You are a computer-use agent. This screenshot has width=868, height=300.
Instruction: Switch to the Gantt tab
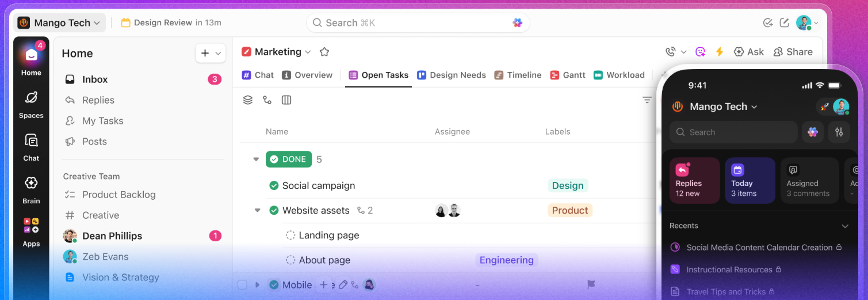[568, 75]
